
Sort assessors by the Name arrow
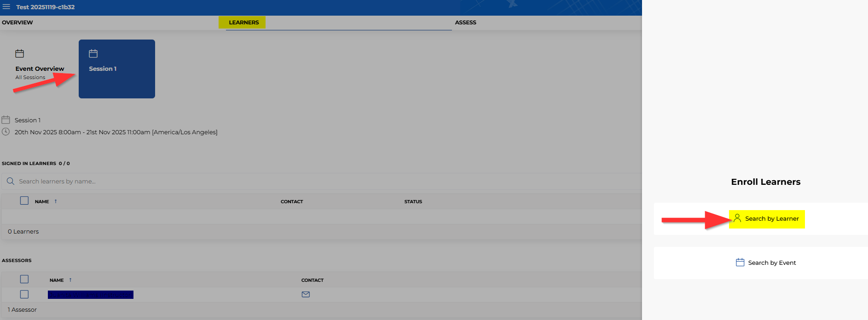click(x=70, y=280)
